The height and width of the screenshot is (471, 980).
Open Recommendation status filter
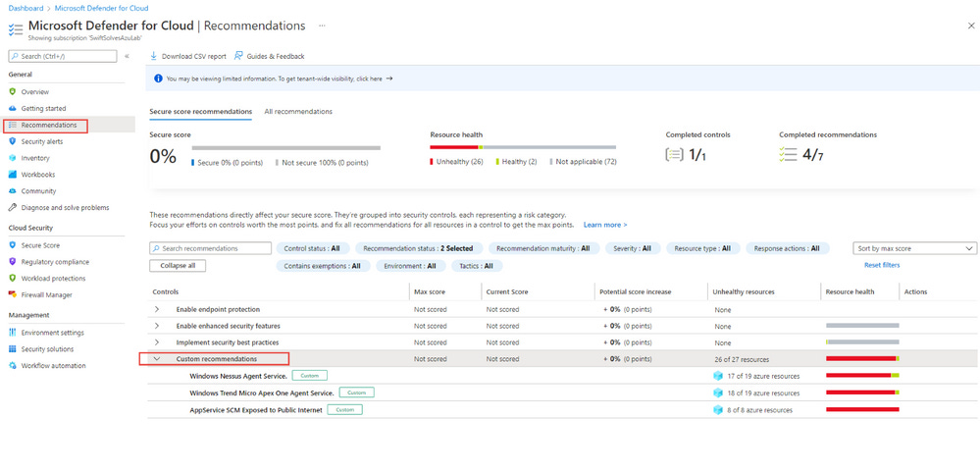point(418,248)
